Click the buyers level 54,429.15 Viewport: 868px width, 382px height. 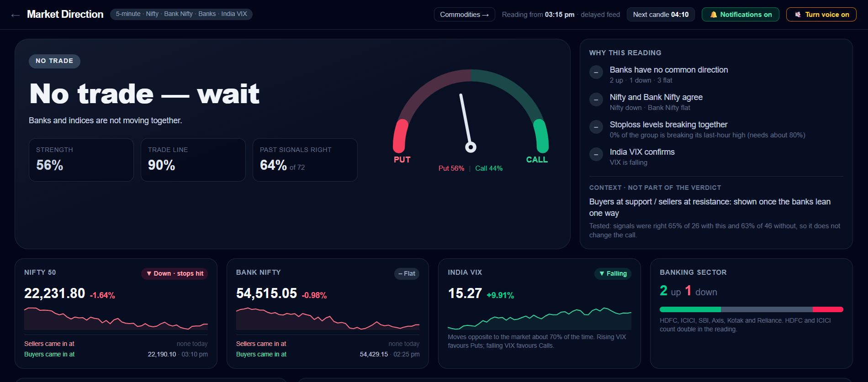(x=374, y=354)
